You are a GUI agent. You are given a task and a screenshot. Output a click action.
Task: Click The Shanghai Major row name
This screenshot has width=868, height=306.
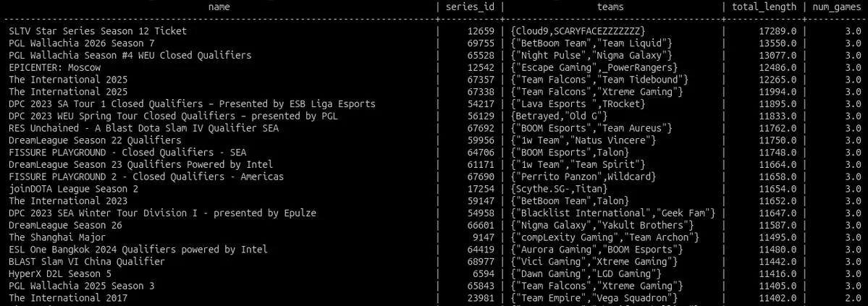click(x=57, y=237)
